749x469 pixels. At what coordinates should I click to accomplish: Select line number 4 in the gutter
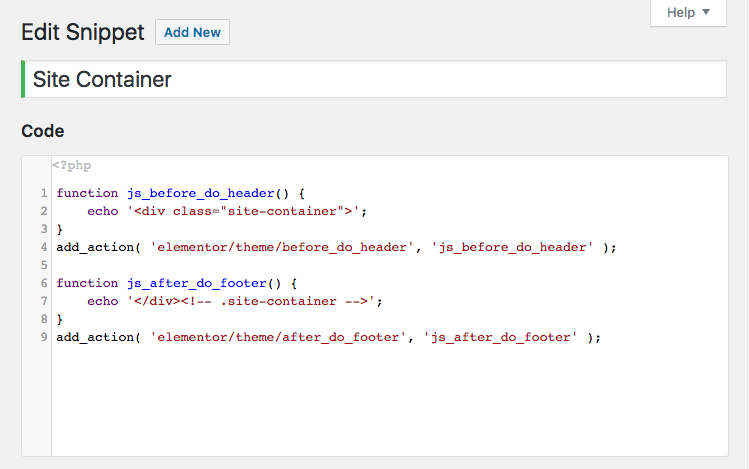pos(44,247)
